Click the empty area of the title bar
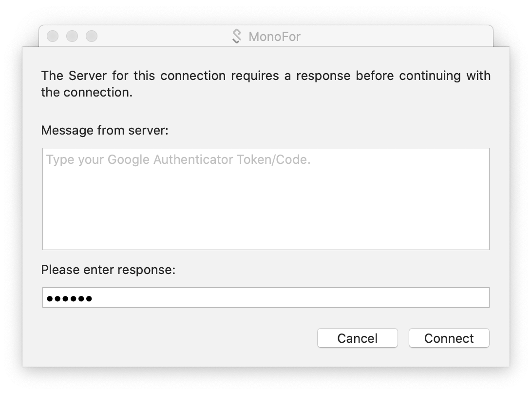 coord(390,36)
